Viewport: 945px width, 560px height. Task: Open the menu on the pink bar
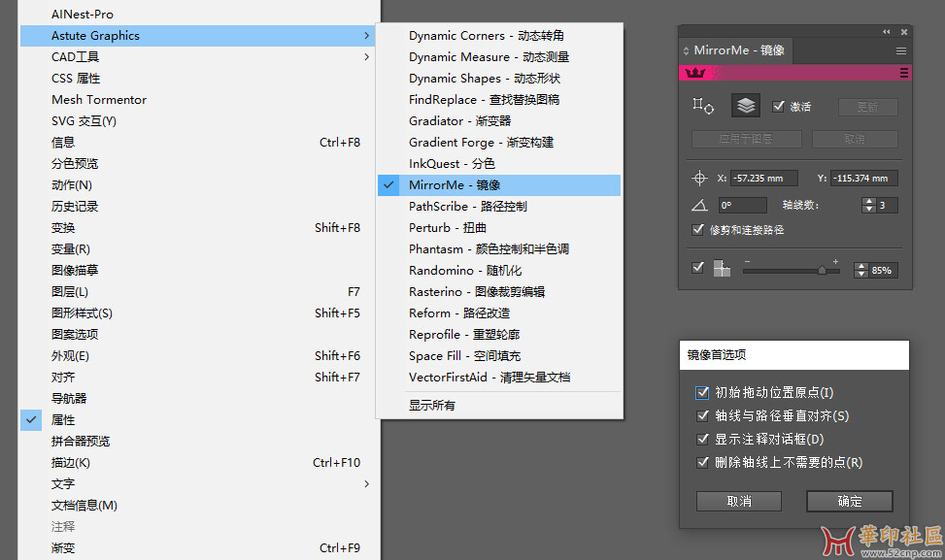(904, 73)
